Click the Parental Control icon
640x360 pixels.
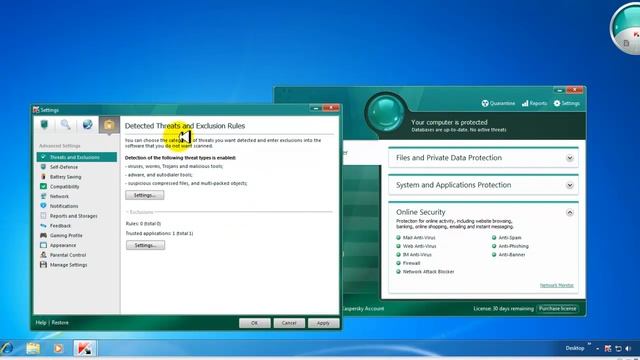pos(43,255)
